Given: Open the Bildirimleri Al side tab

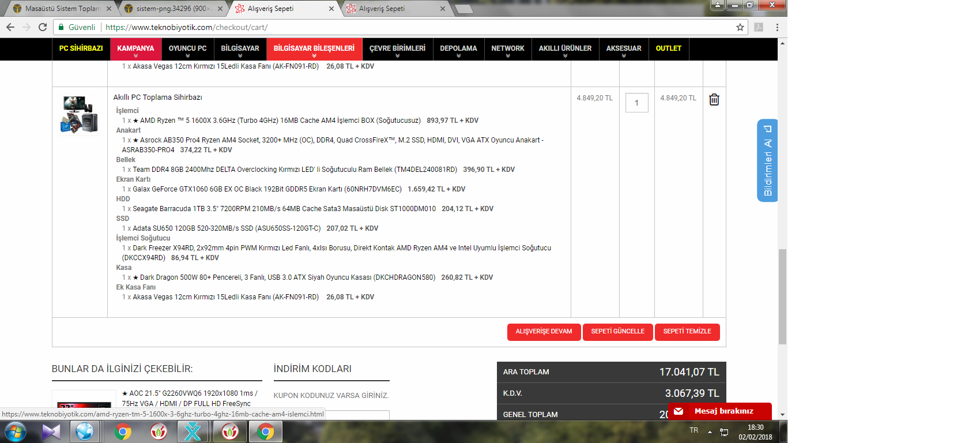Looking at the screenshot, I should (x=767, y=160).
